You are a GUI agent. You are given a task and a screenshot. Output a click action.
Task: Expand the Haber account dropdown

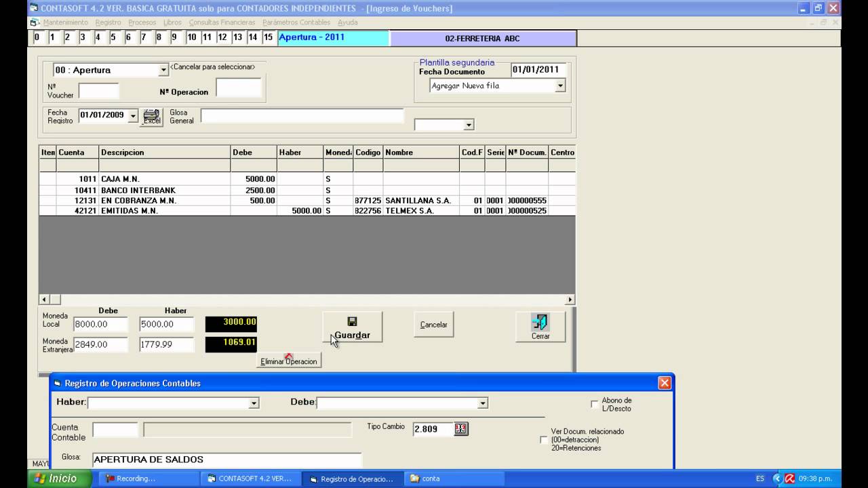coord(254,403)
